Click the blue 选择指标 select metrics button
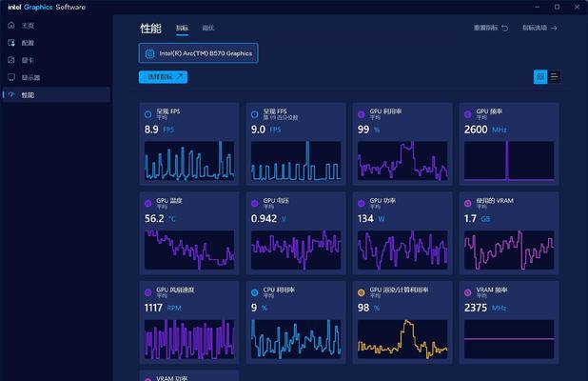Screen dimensions: 588x381 click(x=163, y=77)
